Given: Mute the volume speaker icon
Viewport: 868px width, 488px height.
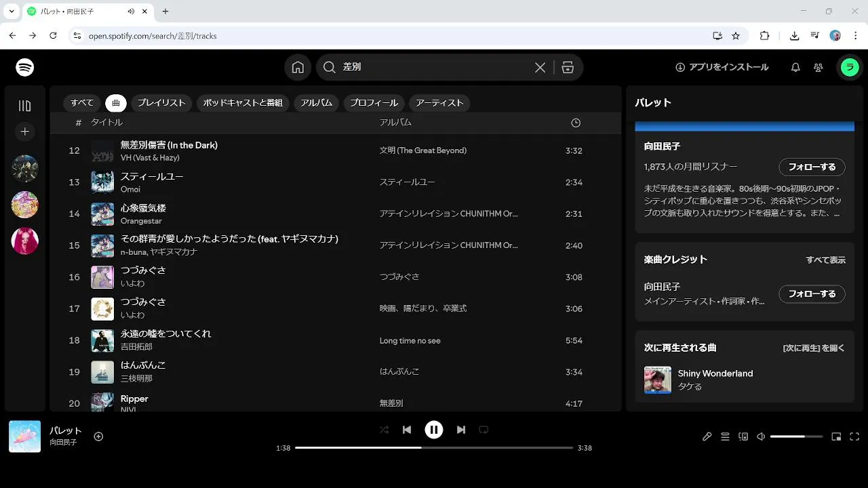Looking at the screenshot, I should click(x=761, y=436).
